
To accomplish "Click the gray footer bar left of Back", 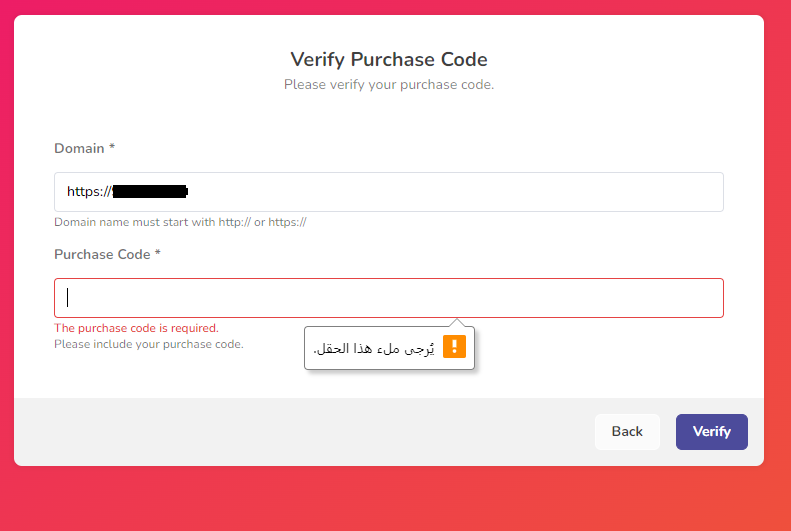I will (x=303, y=432).
